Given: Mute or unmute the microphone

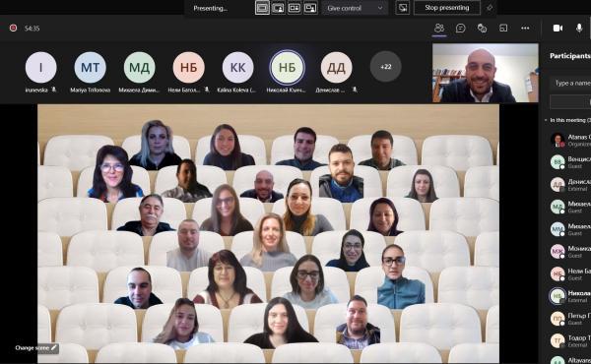Looking at the screenshot, I should (x=579, y=29).
